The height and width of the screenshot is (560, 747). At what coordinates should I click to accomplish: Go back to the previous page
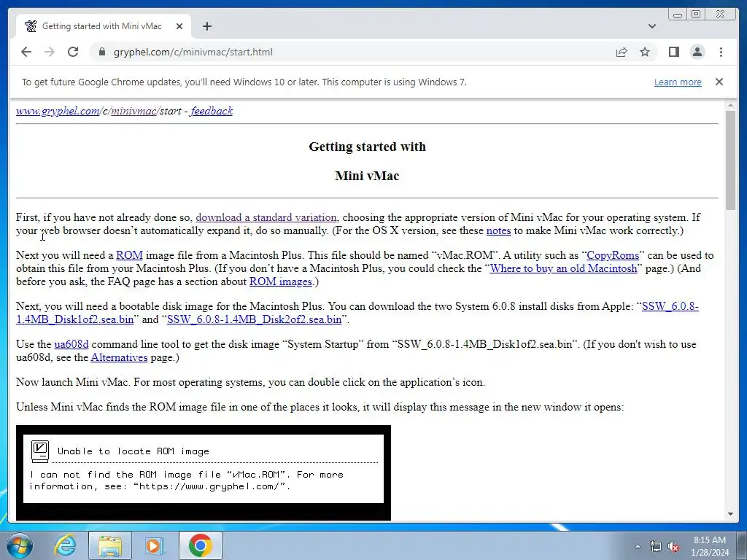coord(26,52)
